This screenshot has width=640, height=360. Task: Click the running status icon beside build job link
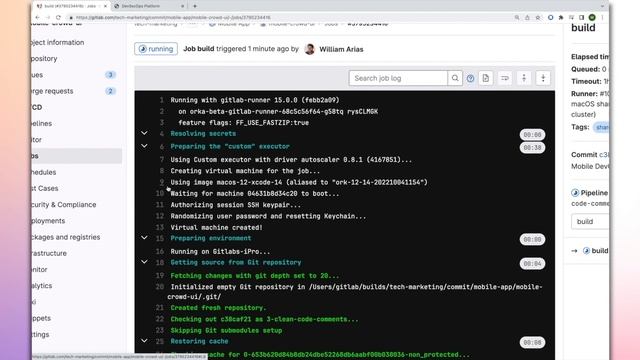586,251
